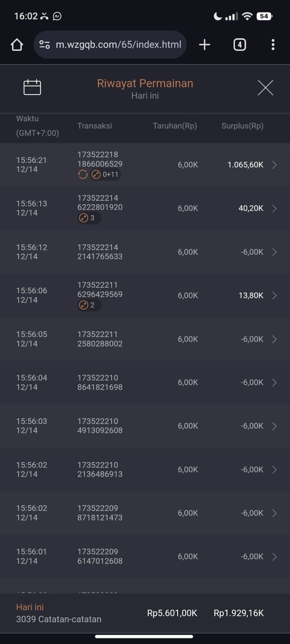Screen dimensions: 290x644
Task: Select the 15:56:01 game record row
Action: point(145,557)
